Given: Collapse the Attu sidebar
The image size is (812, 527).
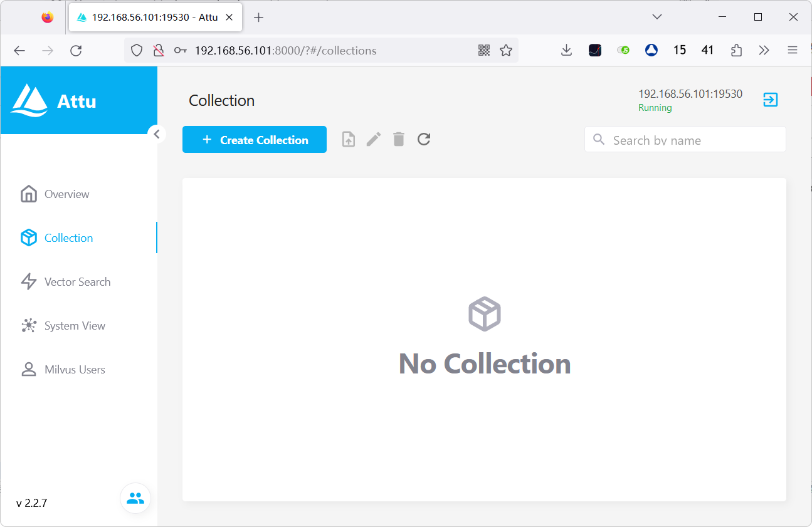Looking at the screenshot, I should pyautogui.click(x=157, y=133).
